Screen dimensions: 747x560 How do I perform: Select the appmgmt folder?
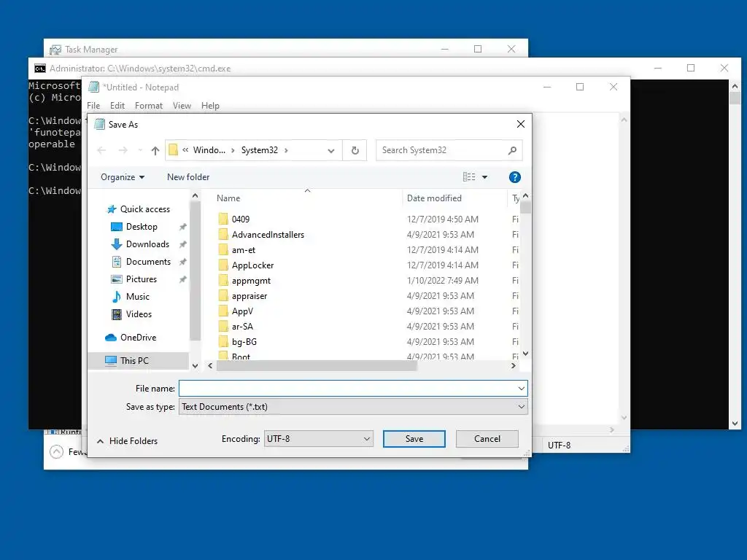click(251, 281)
